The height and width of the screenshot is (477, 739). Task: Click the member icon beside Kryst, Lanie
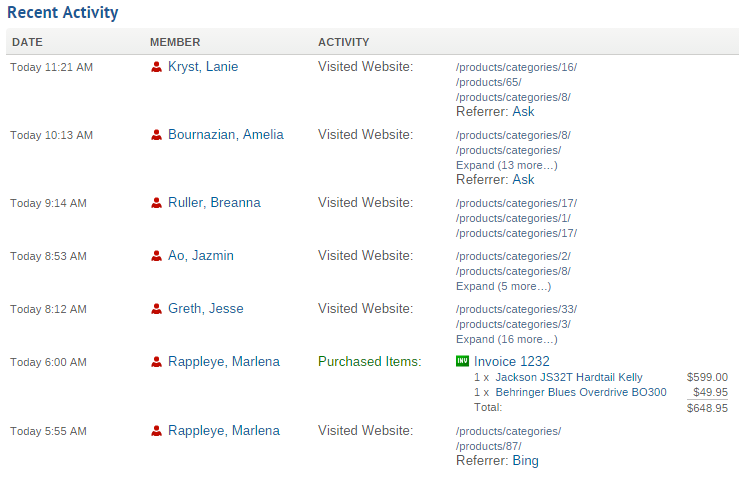tap(156, 67)
